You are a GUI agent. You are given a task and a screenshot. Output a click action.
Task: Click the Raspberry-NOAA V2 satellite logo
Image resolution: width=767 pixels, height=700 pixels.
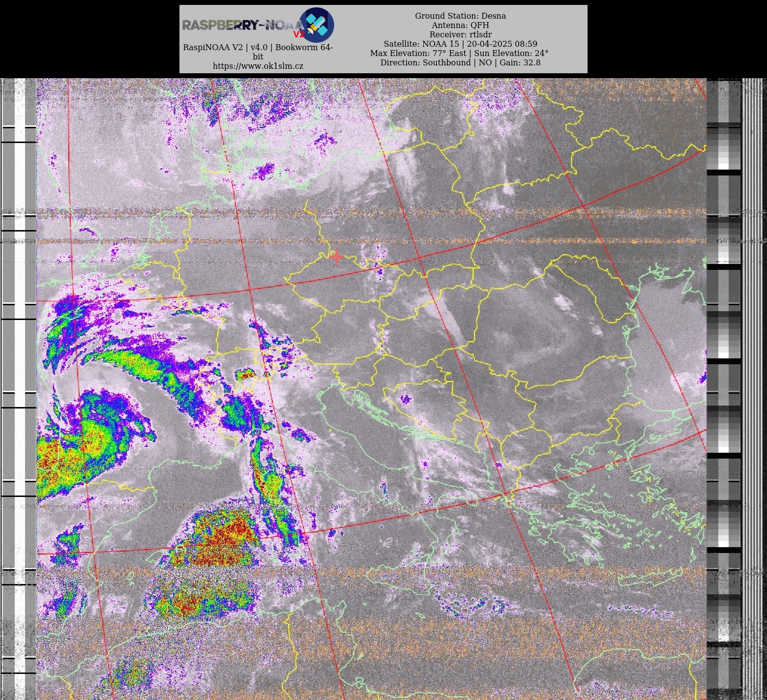258,25
